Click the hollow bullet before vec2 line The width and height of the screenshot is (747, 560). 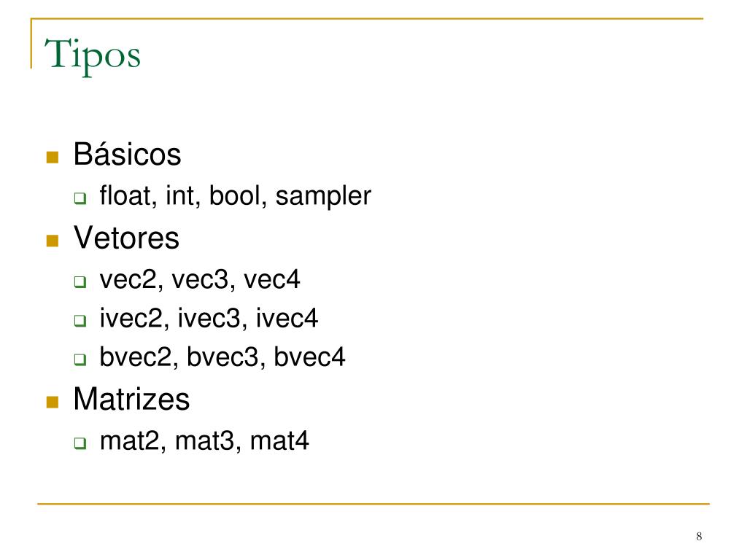tap(80, 281)
